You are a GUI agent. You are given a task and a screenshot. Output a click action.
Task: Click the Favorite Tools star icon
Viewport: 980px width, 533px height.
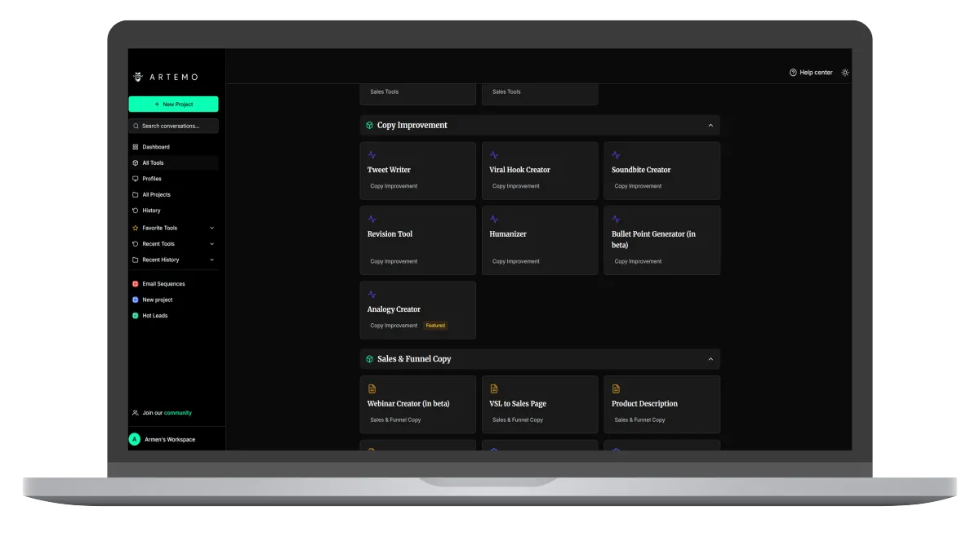[x=136, y=228]
